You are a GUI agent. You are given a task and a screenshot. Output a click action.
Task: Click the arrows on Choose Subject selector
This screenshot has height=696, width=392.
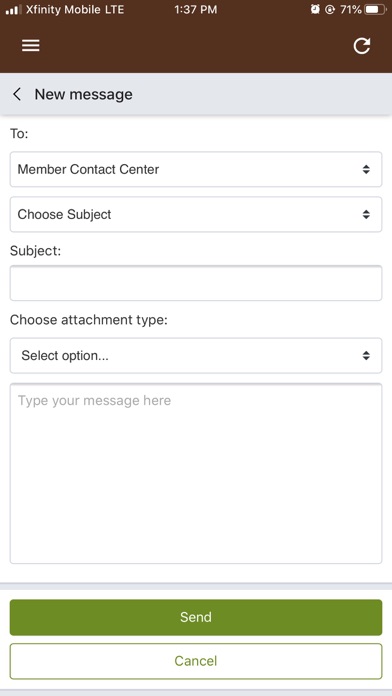[366, 214]
